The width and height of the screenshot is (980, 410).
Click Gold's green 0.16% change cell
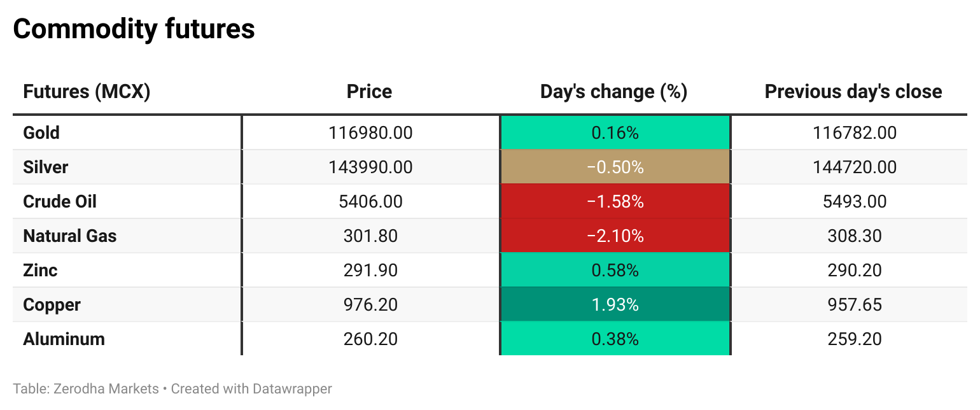coord(615,133)
